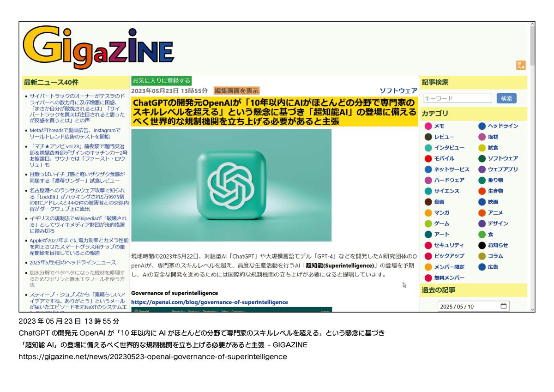Click the colored dot beside ハードウェア
554x392 pixels.
tap(428, 180)
